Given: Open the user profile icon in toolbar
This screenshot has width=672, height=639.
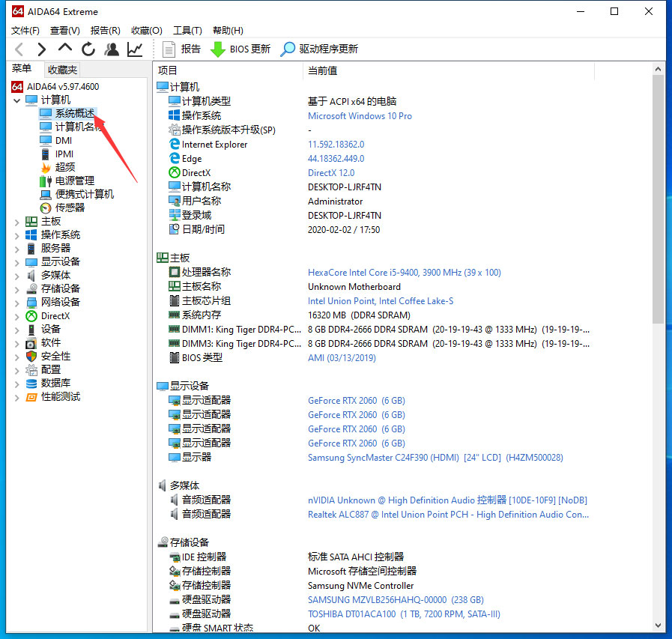Looking at the screenshot, I should pyautogui.click(x=112, y=49).
